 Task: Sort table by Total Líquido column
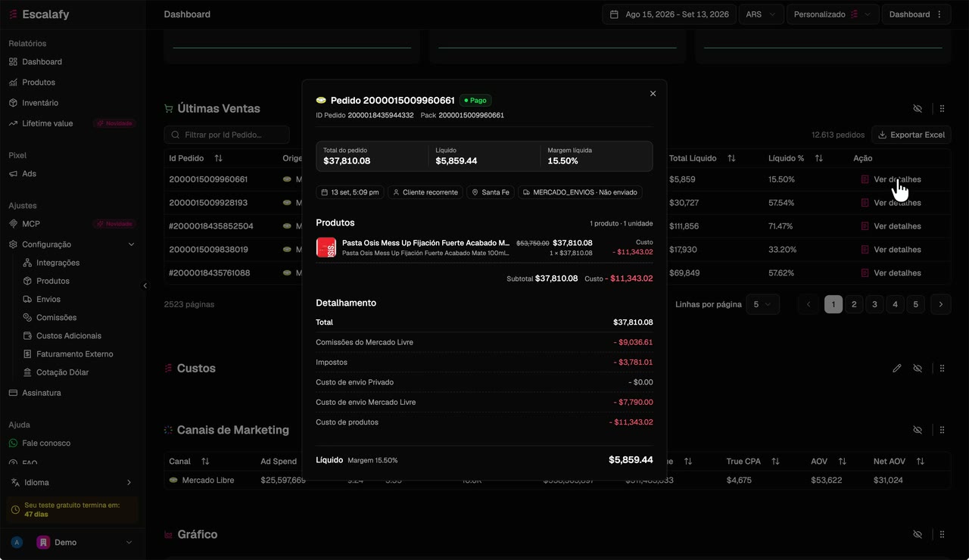[731, 158]
